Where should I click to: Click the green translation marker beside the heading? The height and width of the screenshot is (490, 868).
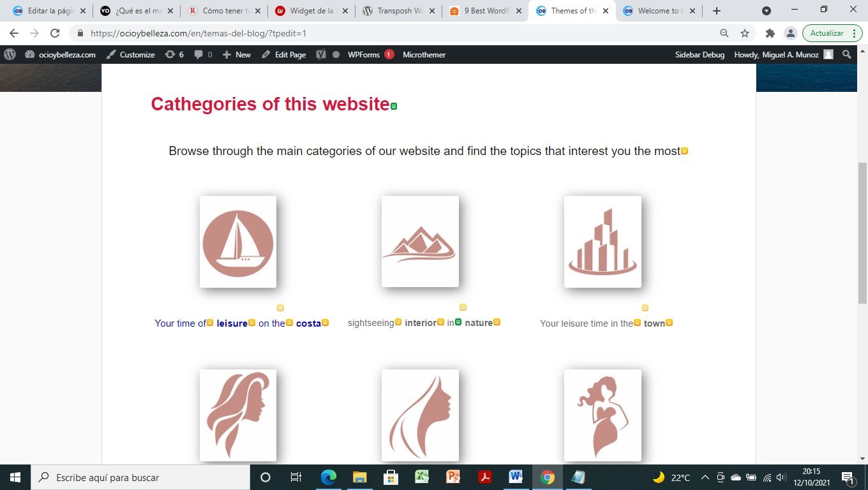[x=394, y=106]
